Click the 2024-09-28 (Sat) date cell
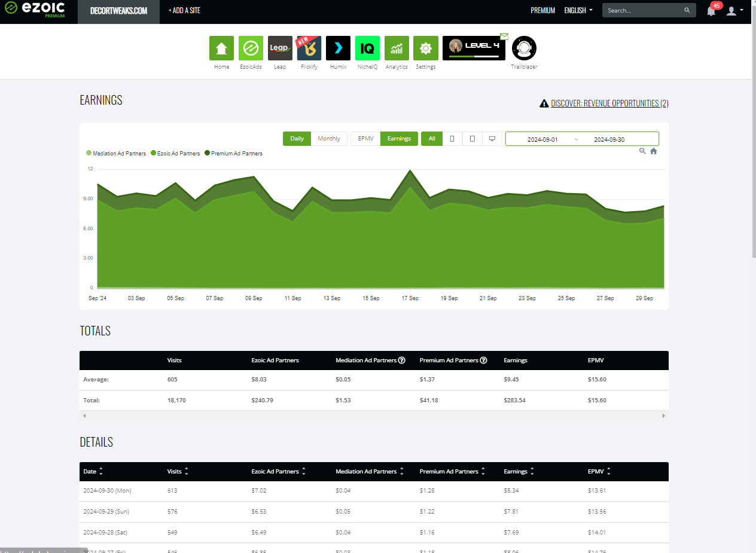This screenshot has height=553, width=756. point(105,533)
